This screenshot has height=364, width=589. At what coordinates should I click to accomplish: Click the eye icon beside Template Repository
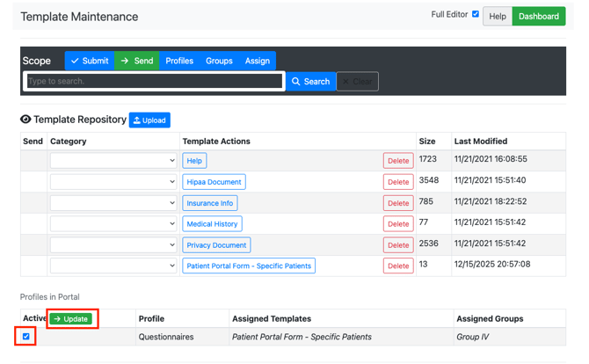[25, 120]
